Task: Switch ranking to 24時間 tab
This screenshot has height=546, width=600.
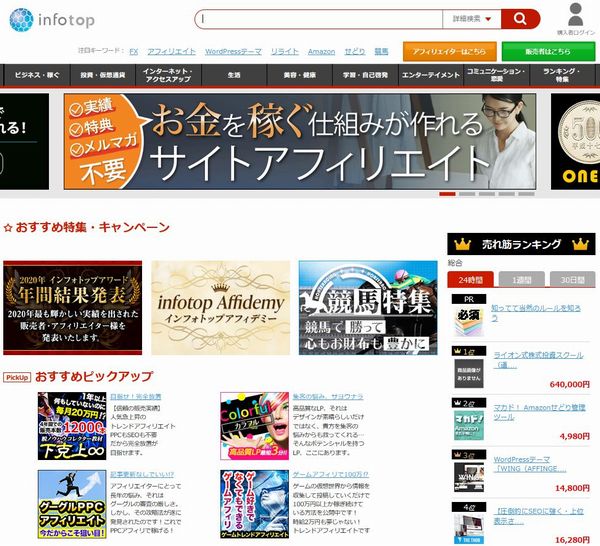Action: pyautogui.click(x=470, y=280)
